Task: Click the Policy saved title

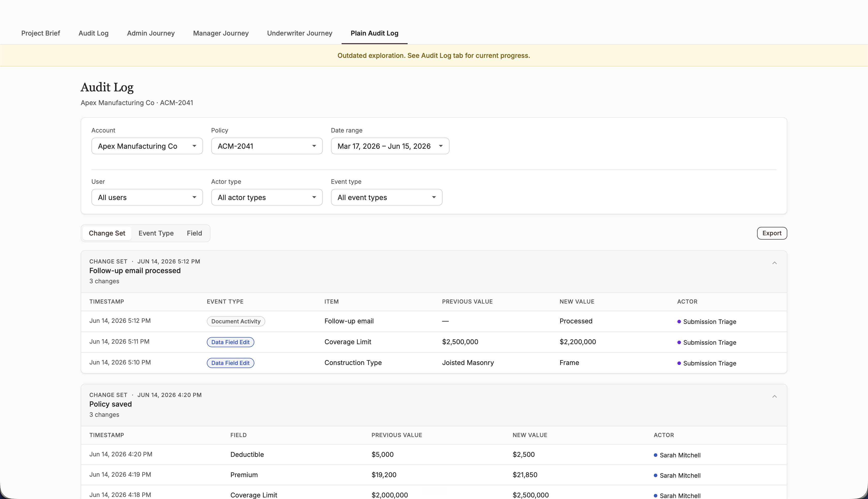Action: [110, 404]
